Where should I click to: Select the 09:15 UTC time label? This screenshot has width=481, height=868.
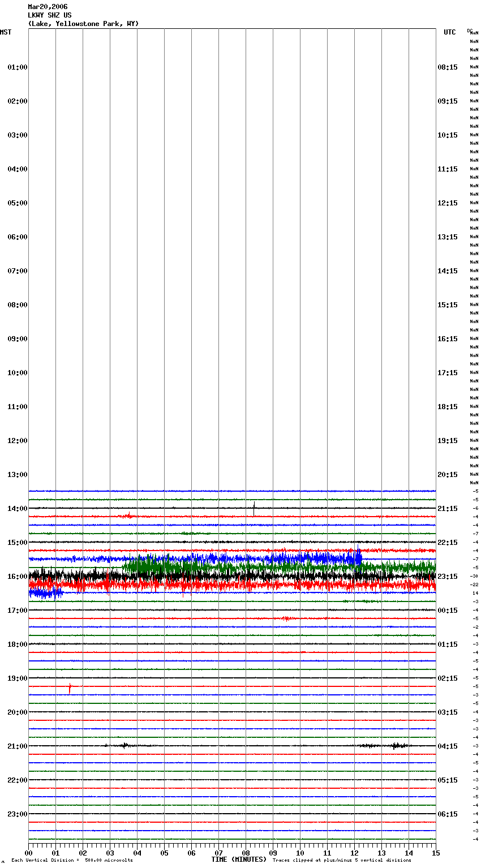click(448, 101)
